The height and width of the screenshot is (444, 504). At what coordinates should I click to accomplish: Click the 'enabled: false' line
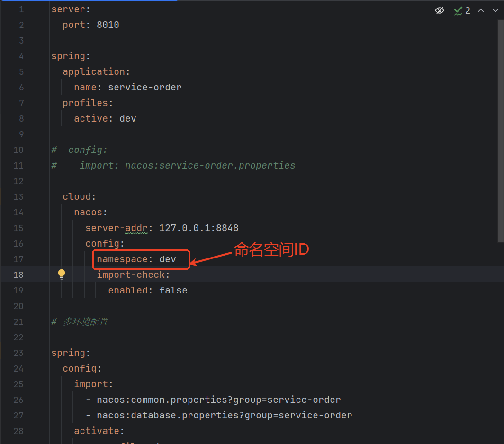pos(148,291)
